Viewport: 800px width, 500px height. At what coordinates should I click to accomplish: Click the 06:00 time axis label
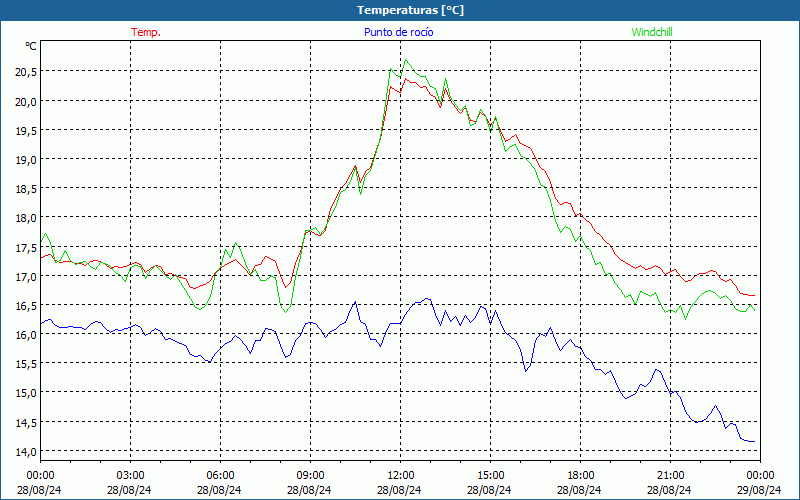pos(220,476)
